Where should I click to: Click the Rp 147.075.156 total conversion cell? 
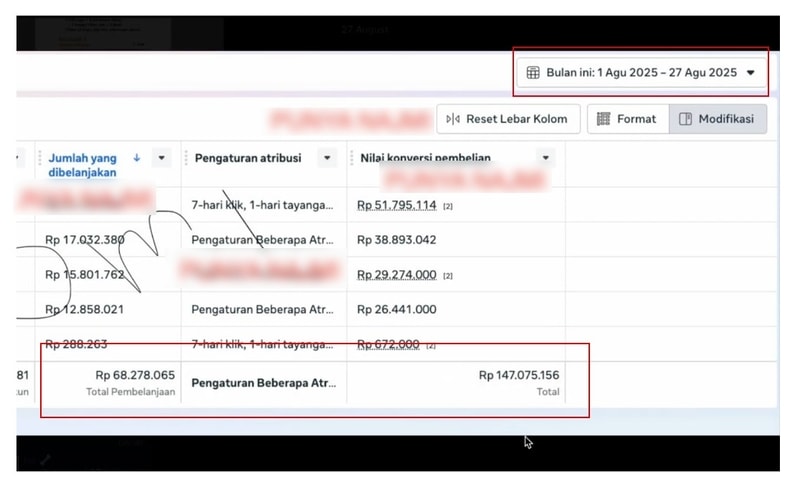point(518,376)
